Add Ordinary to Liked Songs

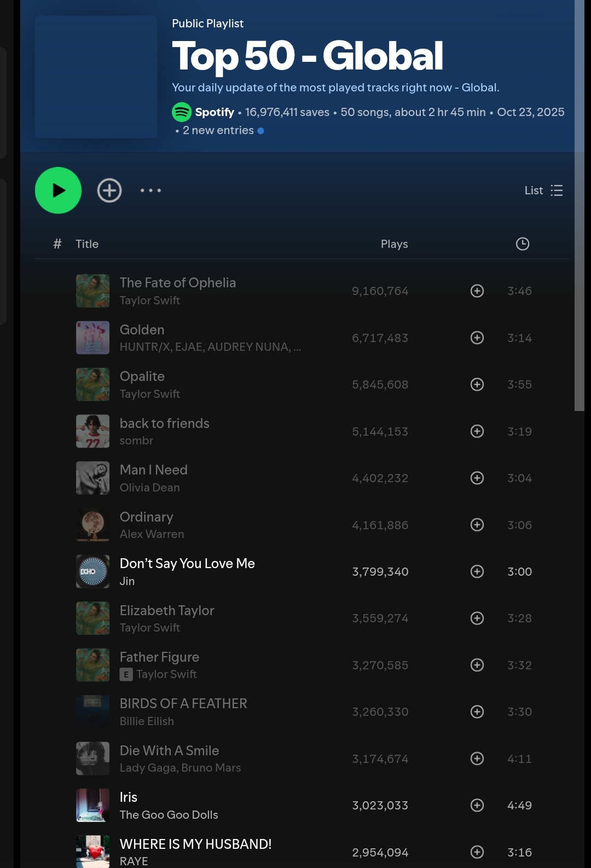[477, 525]
